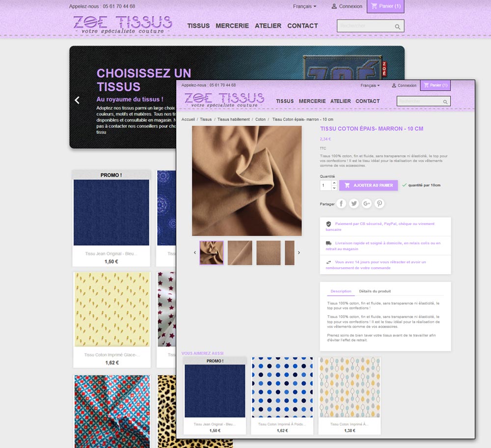Open Tissu Coton Imprimé Glace product in background

[x=112, y=320]
